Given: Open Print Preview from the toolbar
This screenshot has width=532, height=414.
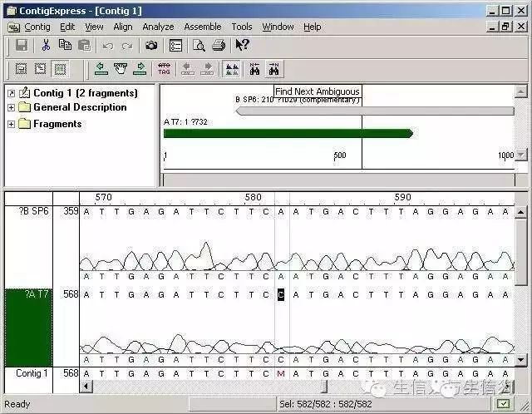Looking at the screenshot, I should (x=199, y=45).
